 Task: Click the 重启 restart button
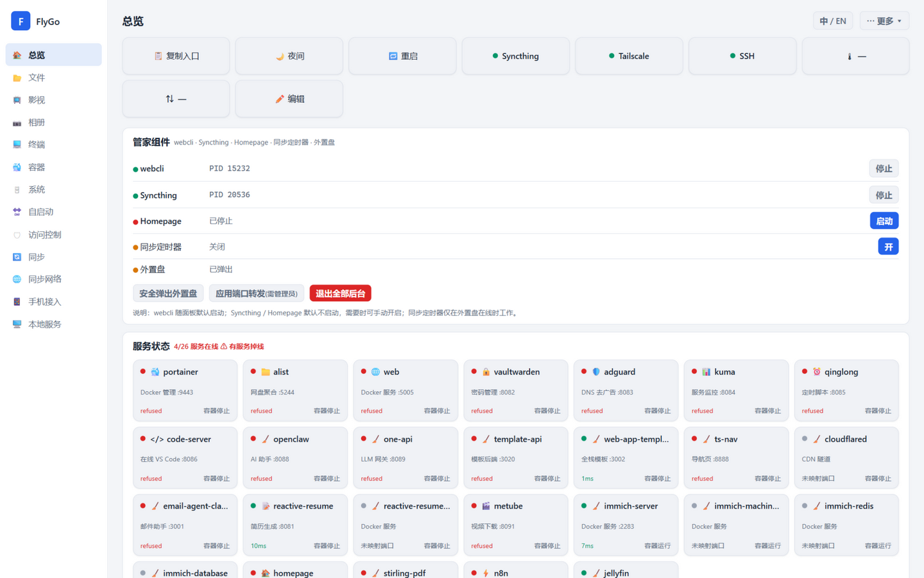coord(402,56)
